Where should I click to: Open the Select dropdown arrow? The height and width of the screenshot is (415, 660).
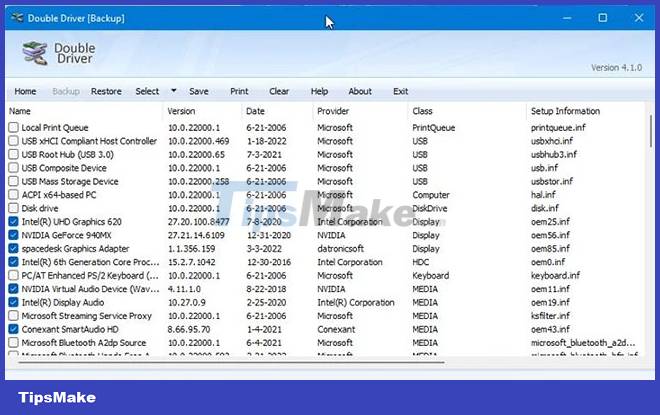(173, 90)
